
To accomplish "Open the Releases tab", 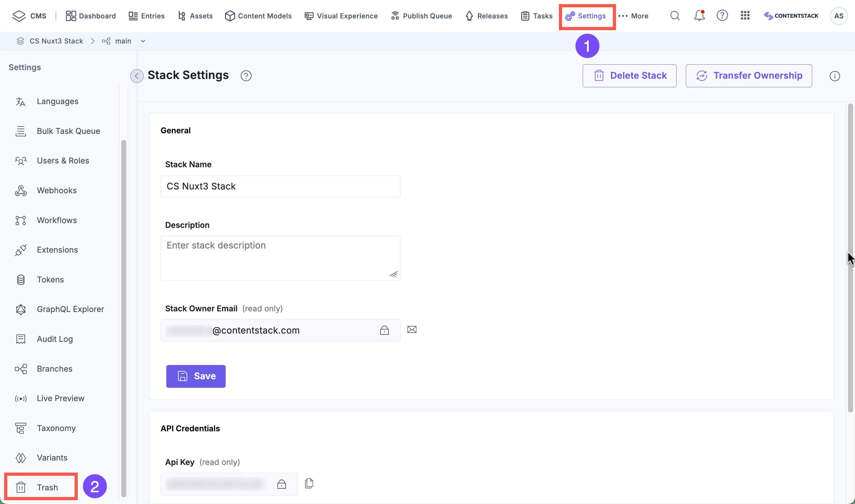I will click(x=486, y=16).
